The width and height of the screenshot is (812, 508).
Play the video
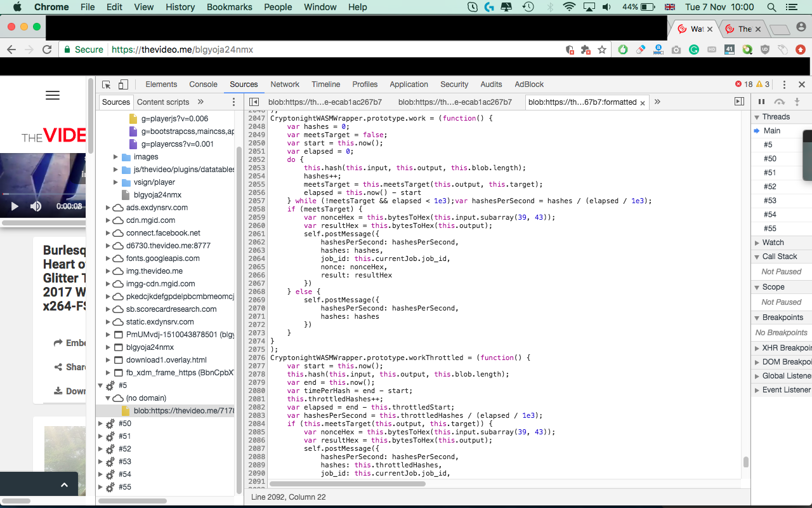[14, 206]
